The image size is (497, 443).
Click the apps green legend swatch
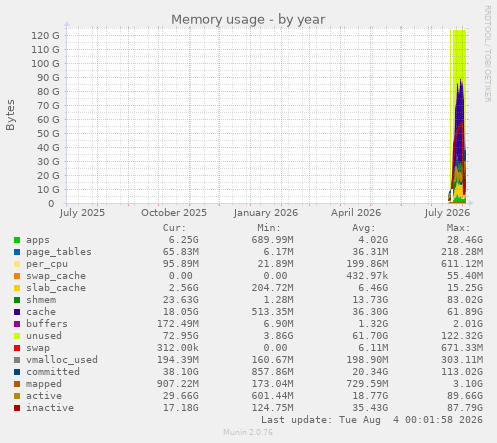[17, 240]
